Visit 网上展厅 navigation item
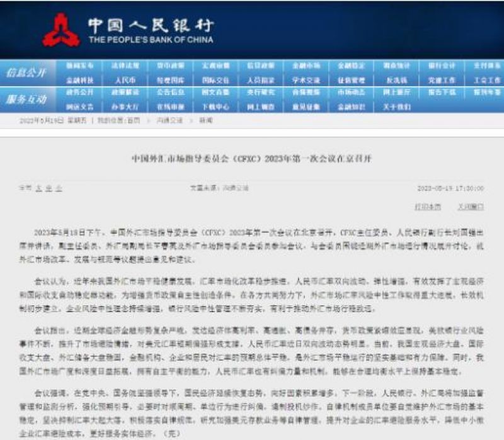 397,93
